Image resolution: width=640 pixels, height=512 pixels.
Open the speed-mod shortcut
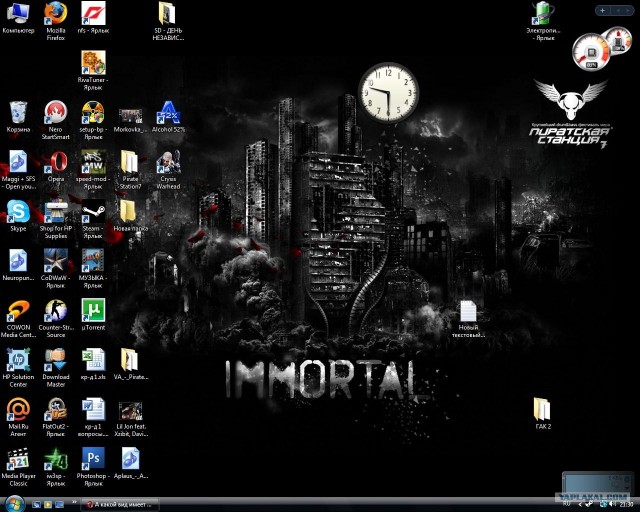pos(93,170)
